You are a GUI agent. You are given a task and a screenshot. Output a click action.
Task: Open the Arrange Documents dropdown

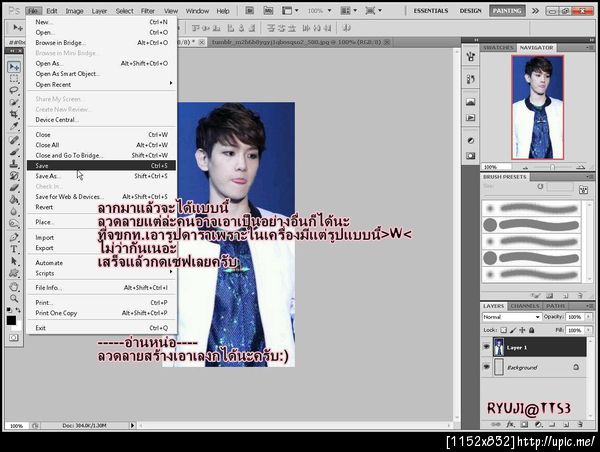click(349, 11)
